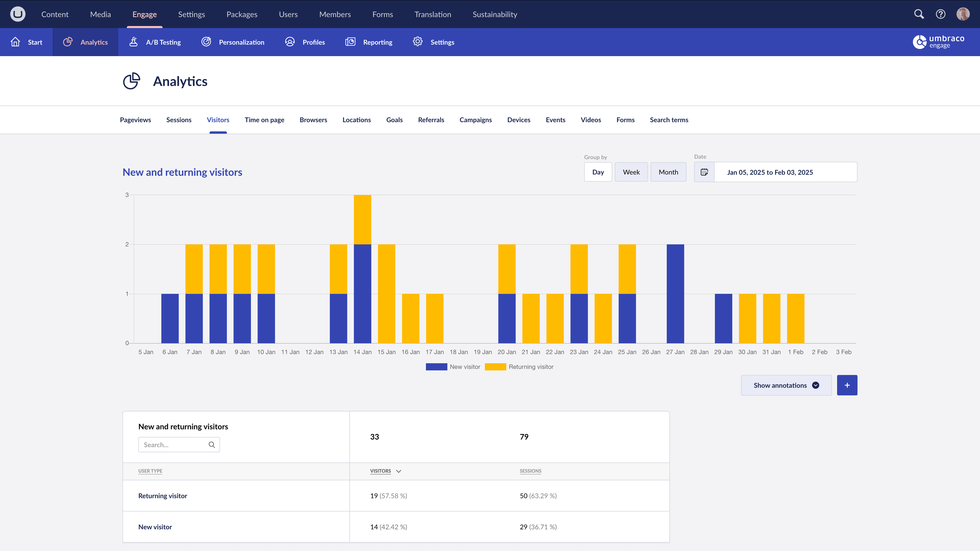Click the plus button to add annotation
Viewport: 980px width, 551px height.
(847, 385)
